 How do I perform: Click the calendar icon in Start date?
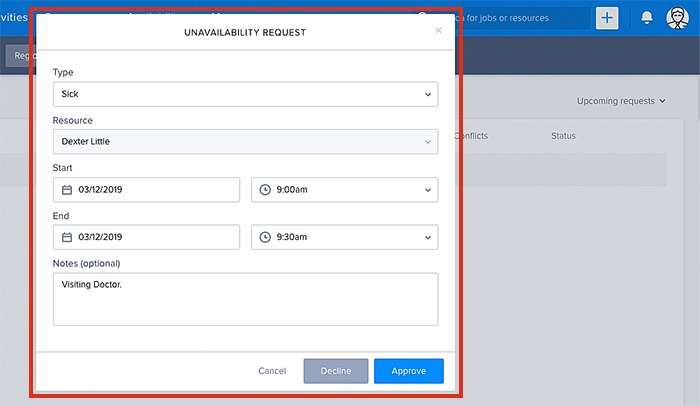point(67,190)
